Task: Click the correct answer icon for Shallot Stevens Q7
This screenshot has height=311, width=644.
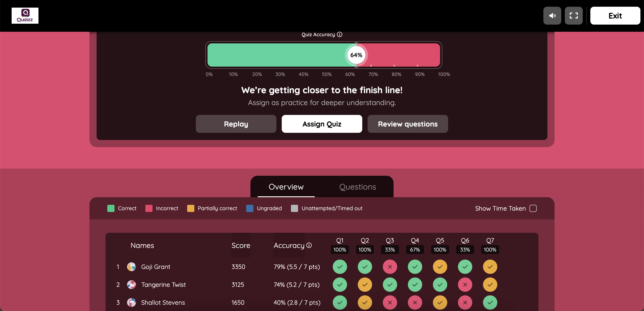Action: click(x=489, y=302)
